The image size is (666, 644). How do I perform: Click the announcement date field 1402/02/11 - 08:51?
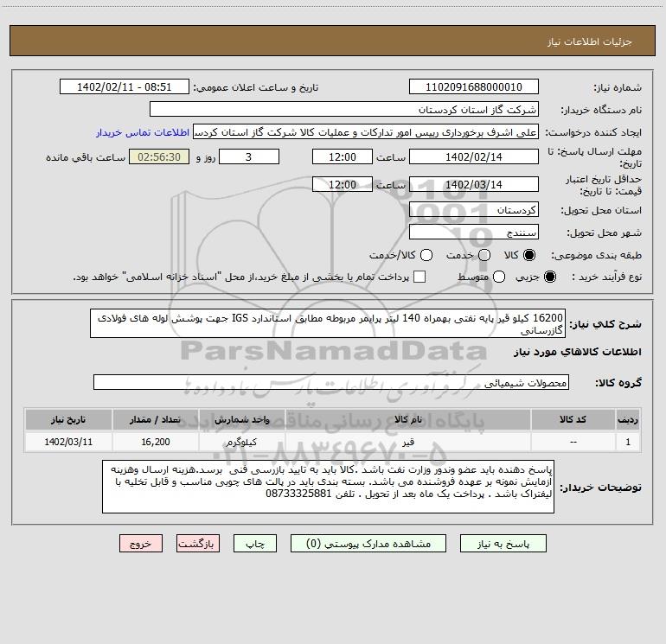[x=125, y=87]
